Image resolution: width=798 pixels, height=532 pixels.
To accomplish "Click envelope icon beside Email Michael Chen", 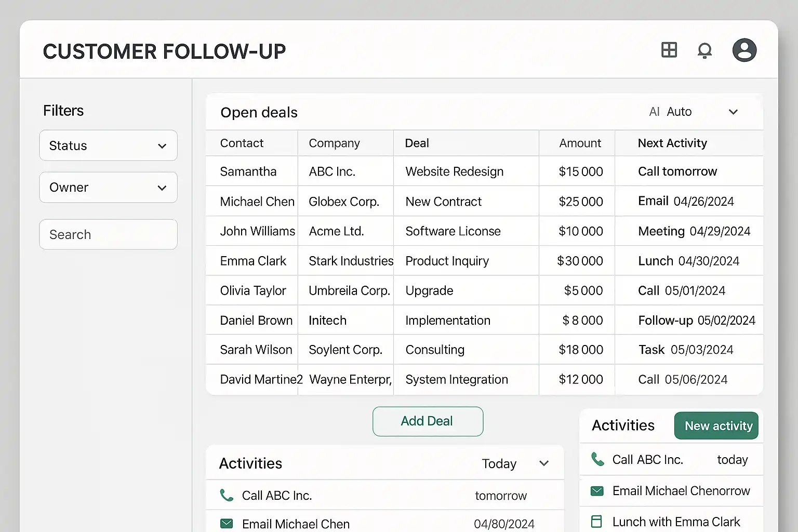I will [x=227, y=523].
